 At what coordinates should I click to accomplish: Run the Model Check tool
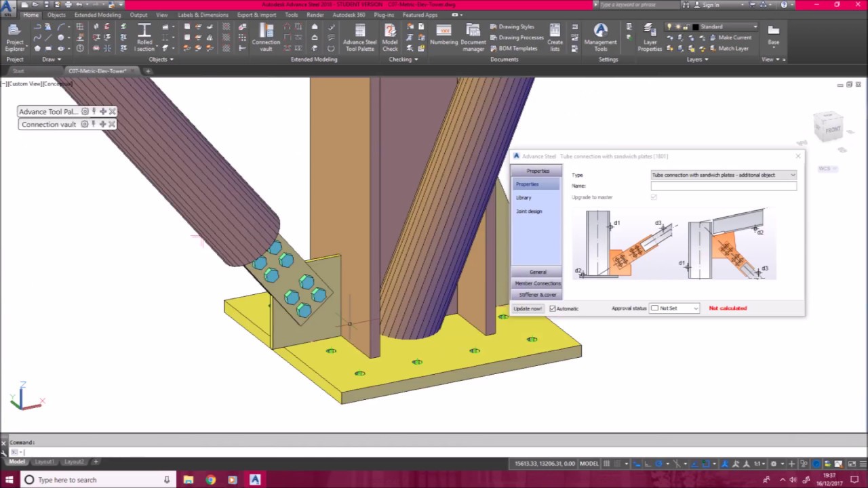tap(390, 36)
